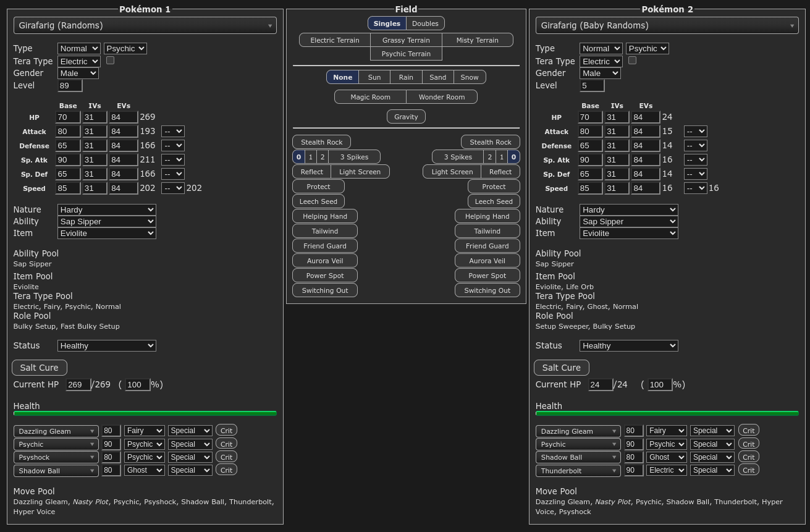This screenshot has width=810, height=532.
Task: Toggle Crit for Pokémon 1 Dazzling Gleam
Action: click(227, 431)
